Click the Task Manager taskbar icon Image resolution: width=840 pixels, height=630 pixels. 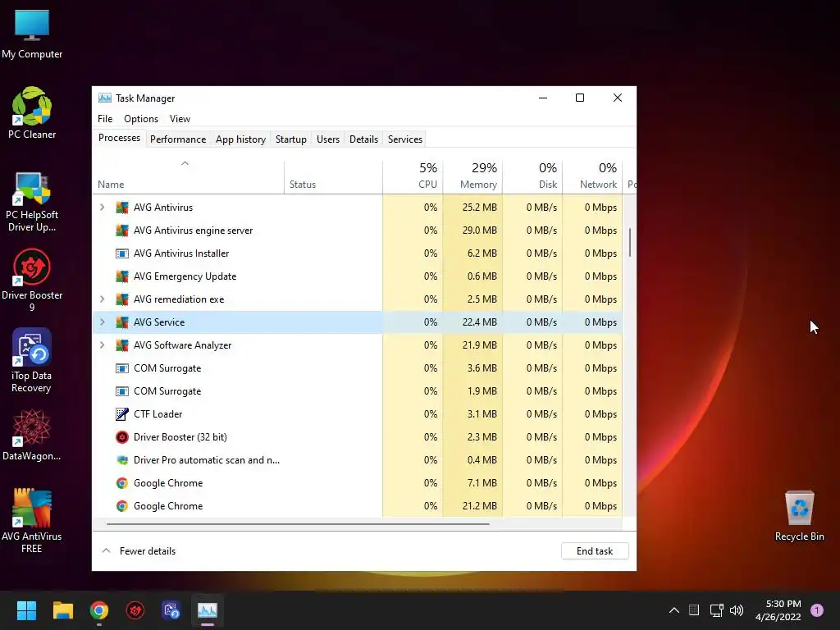coord(208,610)
